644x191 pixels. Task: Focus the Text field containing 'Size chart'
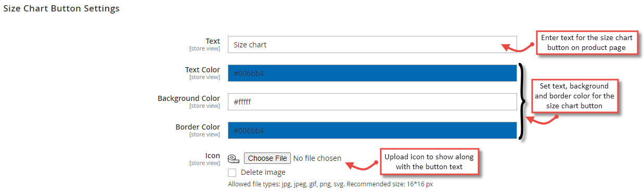(372, 45)
